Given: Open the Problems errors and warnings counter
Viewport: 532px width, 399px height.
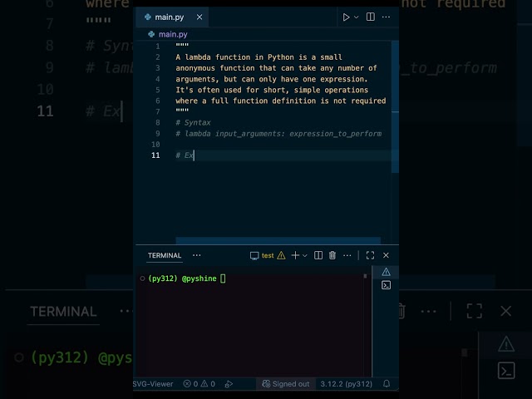Looking at the screenshot, I should [x=199, y=384].
